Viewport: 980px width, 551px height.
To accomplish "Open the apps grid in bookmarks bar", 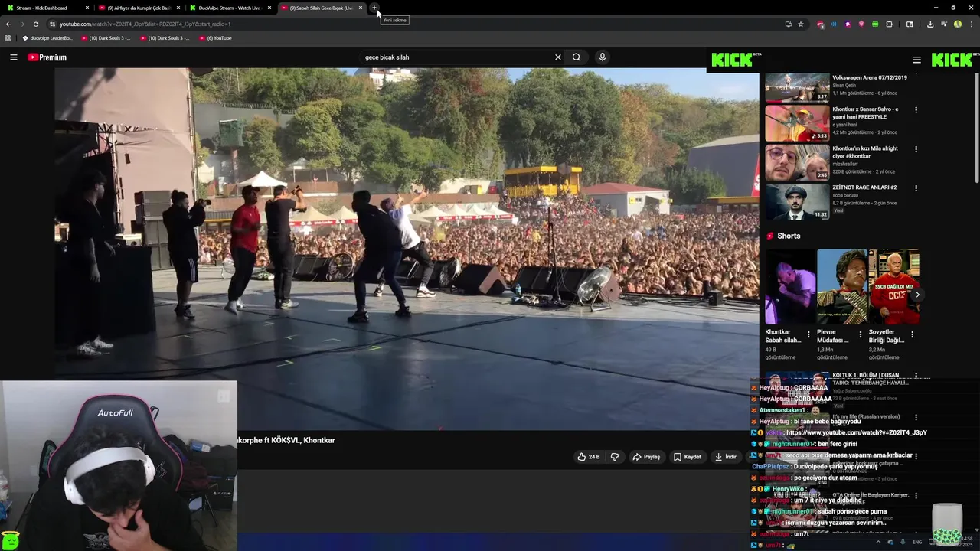I will (8, 37).
